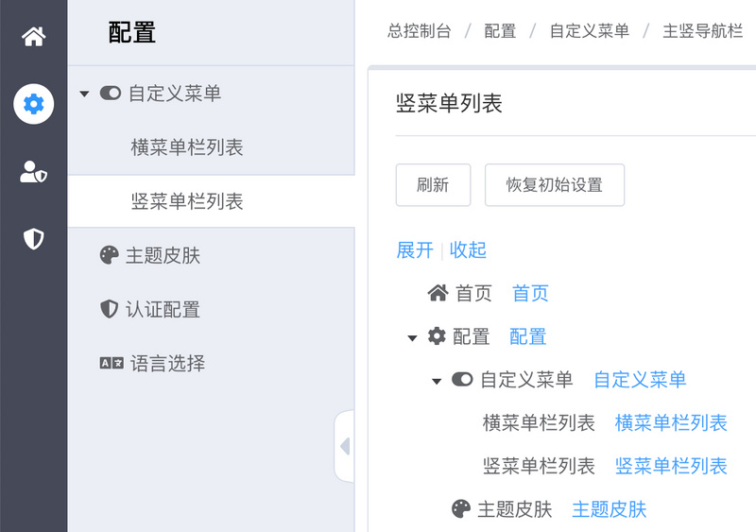Click the home icon in the dark sidebar
Viewport: 756px width, 532px height.
pos(34,37)
